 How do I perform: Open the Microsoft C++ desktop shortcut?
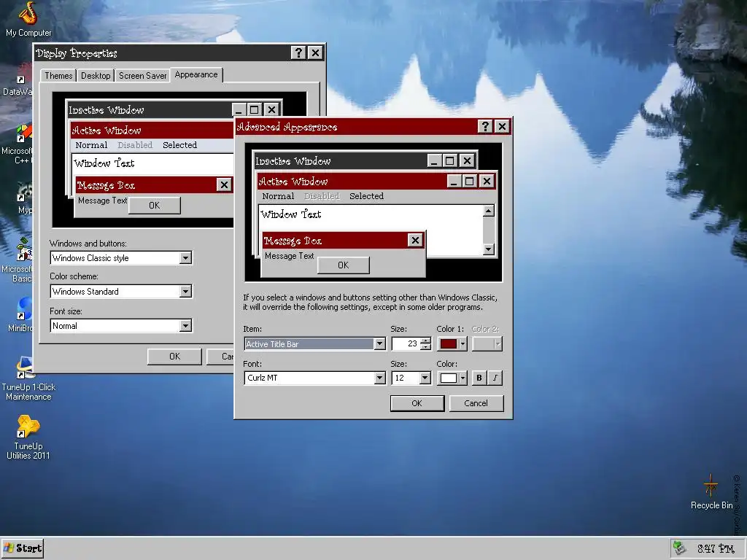coord(18,144)
